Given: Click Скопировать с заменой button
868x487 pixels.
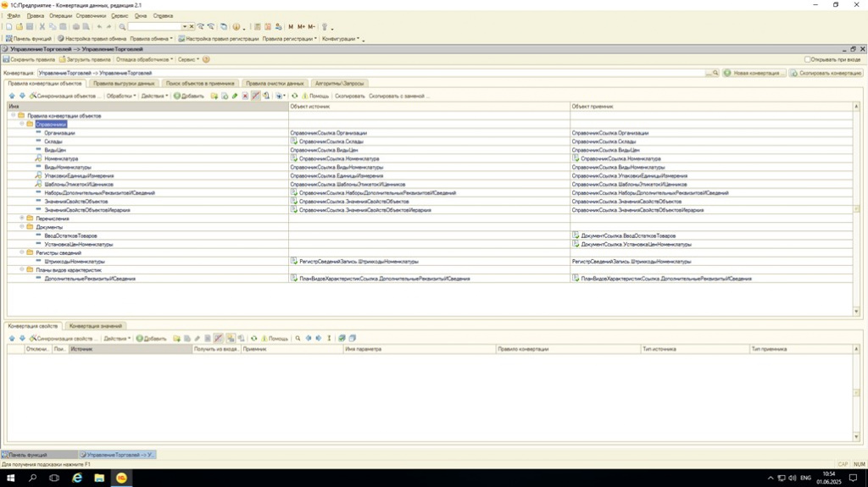Looking at the screenshot, I should 398,96.
